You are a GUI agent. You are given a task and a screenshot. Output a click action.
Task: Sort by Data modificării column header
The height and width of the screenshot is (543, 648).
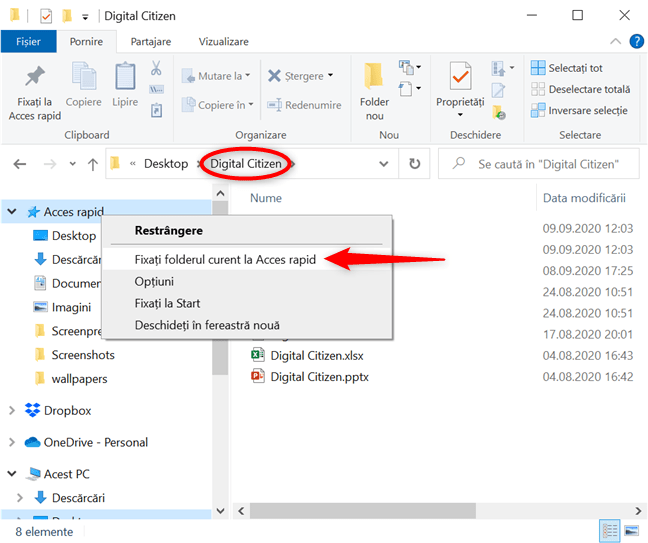click(x=584, y=198)
